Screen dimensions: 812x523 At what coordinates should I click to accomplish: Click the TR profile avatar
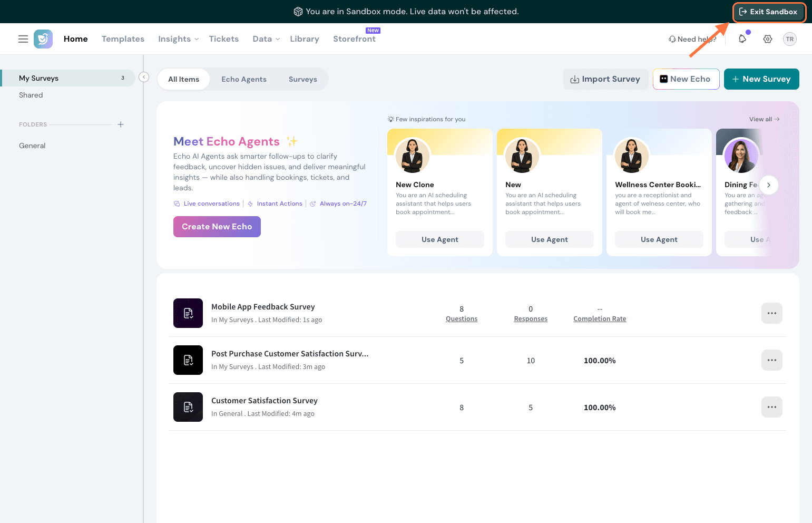click(x=789, y=39)
